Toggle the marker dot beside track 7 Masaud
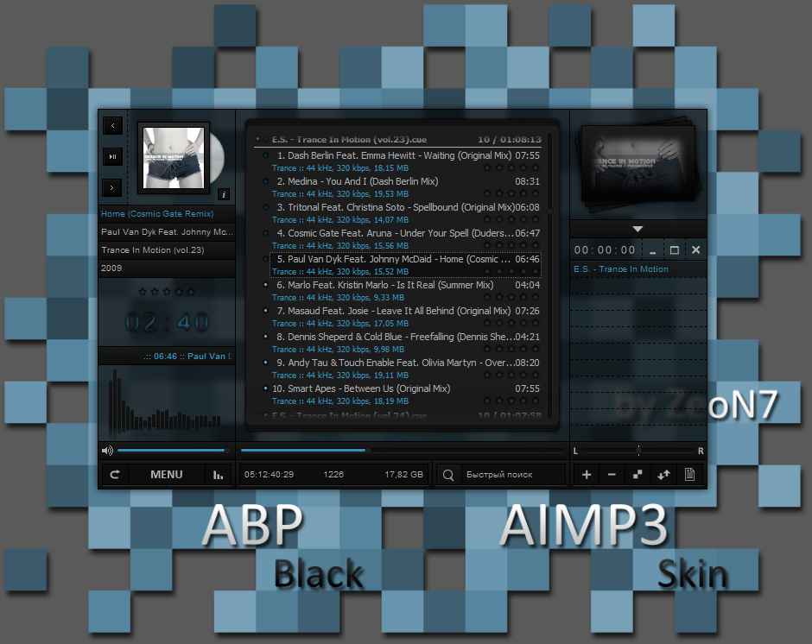The image size is (812, 644). [x=266, y=311]
